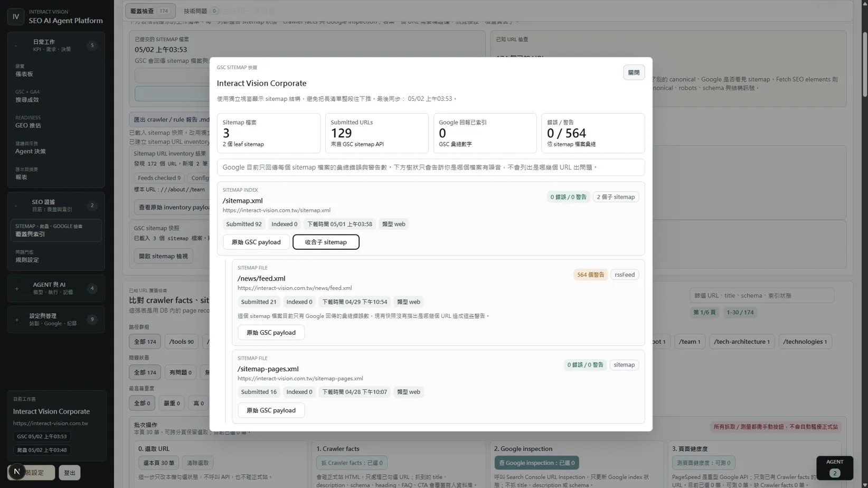The height and width of the screenshot is (488, 868).
Task: Click the Feeds checked 9 chip
Action: point(159,178)
